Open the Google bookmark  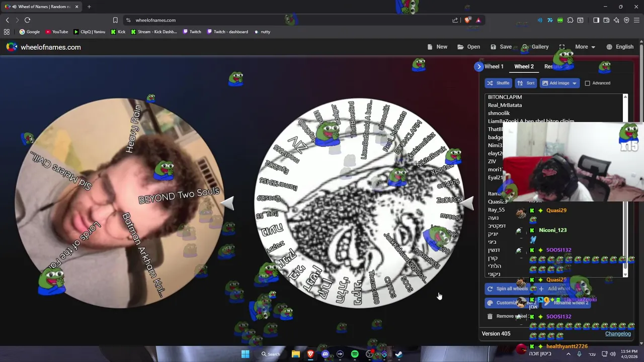pos(29,32)
